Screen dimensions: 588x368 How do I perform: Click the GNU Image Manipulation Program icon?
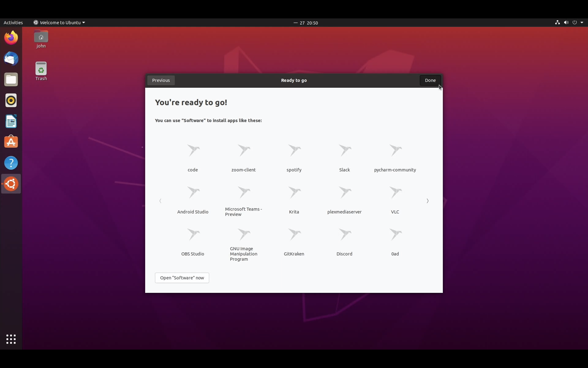tap(243, 234)
